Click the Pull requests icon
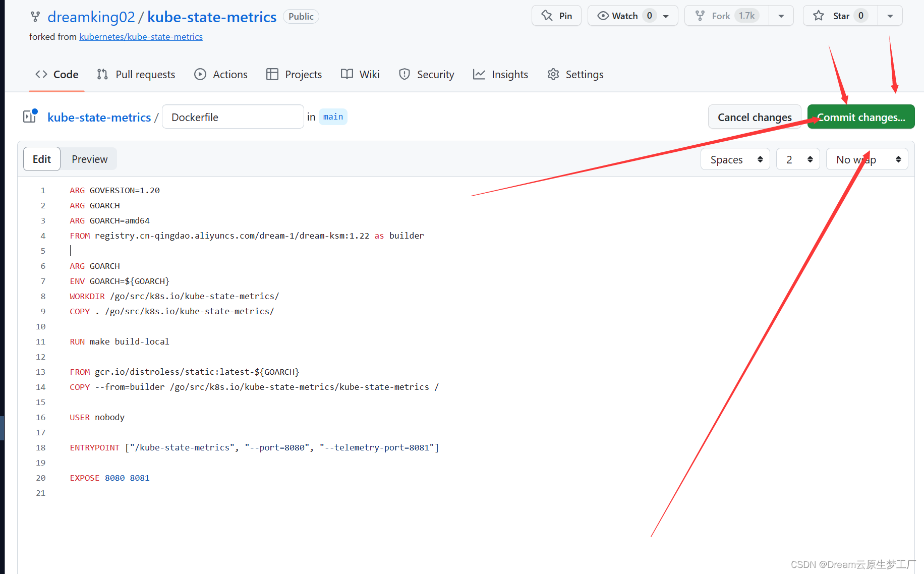Viewport: 924px width, 574px height. (x=102, y=74)
